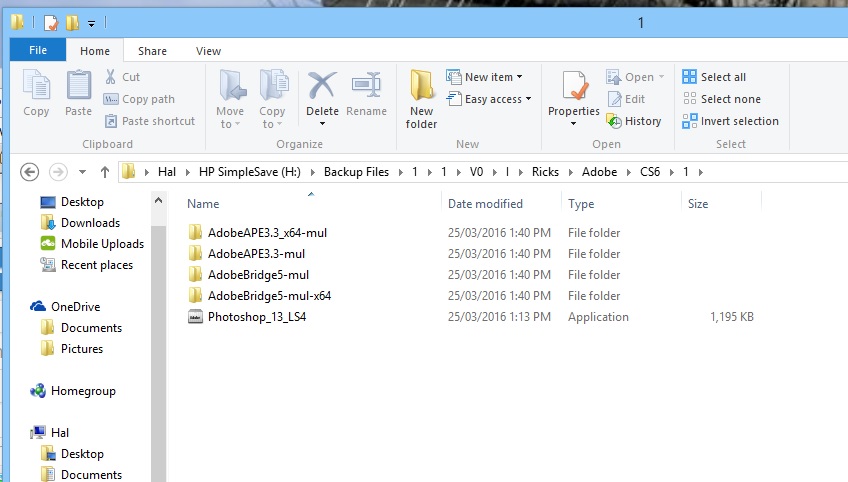Expand the Properties dropdown arrow
This screenshot has height=482, width=848.
tap(573, 124)
